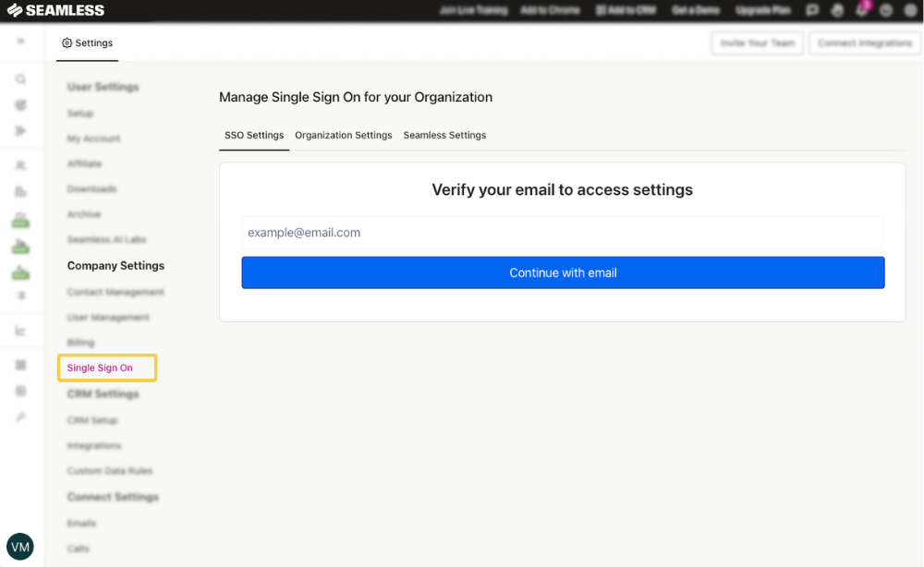Stay on the SSO Settings tab
This screenshot has width=924, height=567.
pos(253,135)
